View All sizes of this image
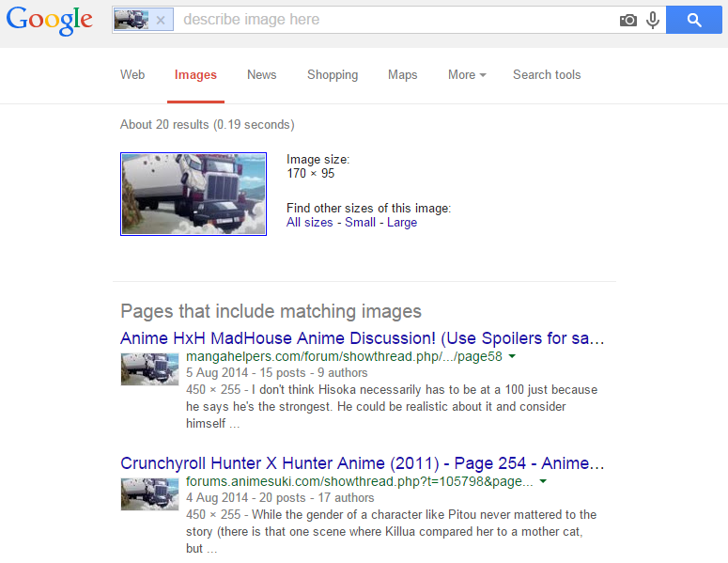 point(310,223)
